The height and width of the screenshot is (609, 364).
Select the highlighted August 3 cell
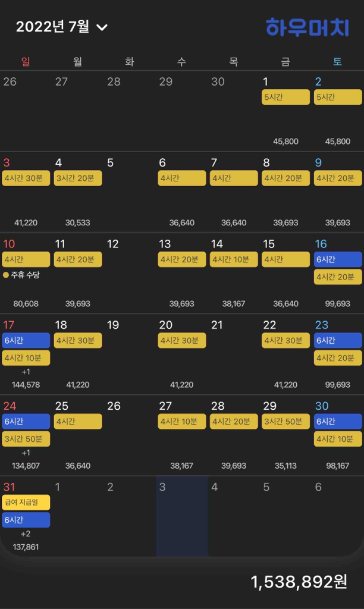tap(181, 516)
